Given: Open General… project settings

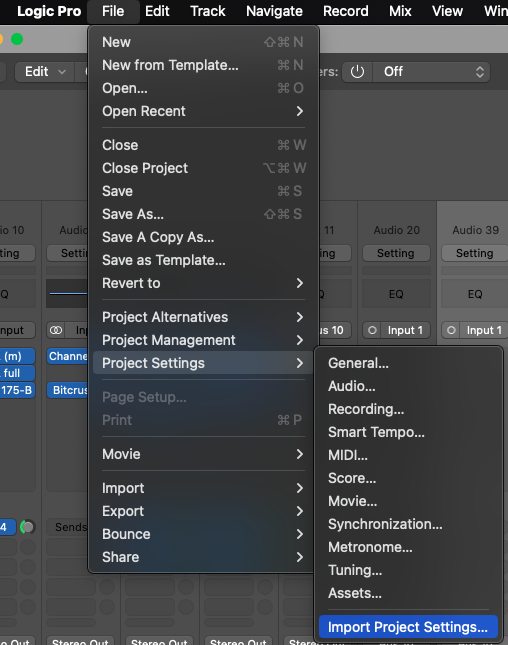Looking at the screenshot, I should click(x=408, y=363).
